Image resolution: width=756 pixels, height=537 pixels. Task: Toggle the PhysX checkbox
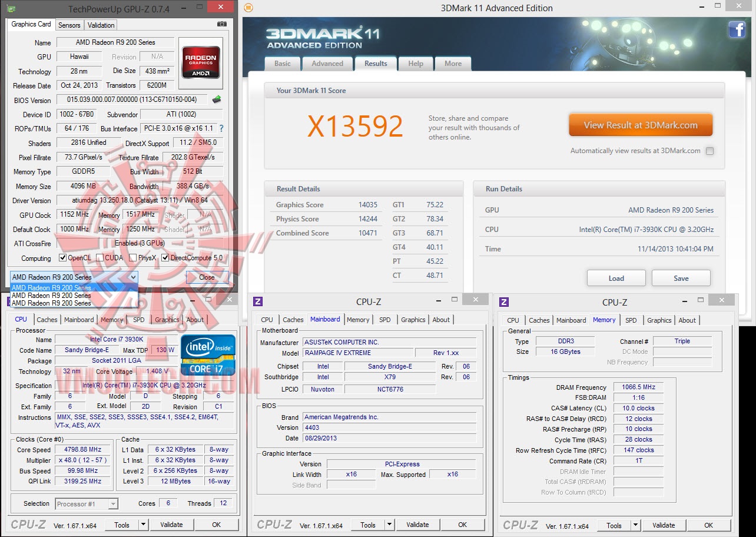(133, 258)
